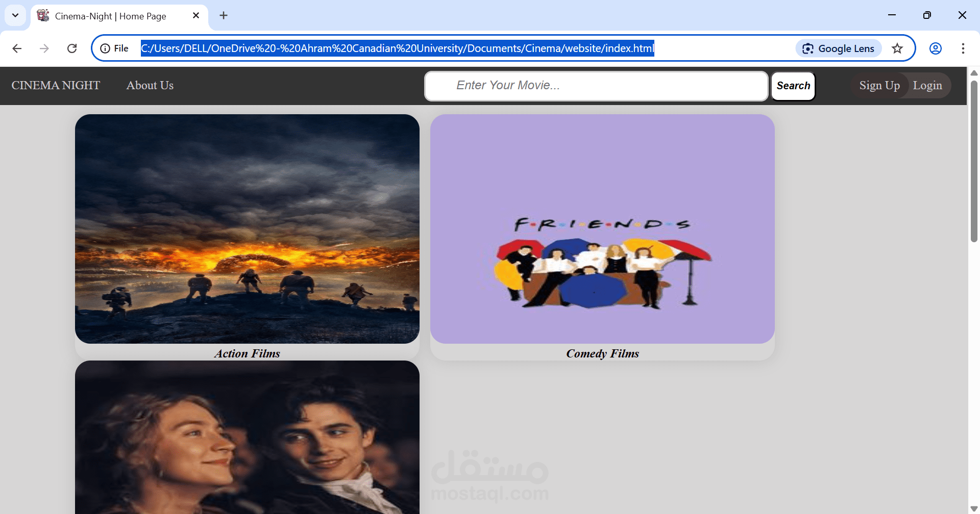Expand the tab search dropdown
980x514 pixels.
[15, 15]
